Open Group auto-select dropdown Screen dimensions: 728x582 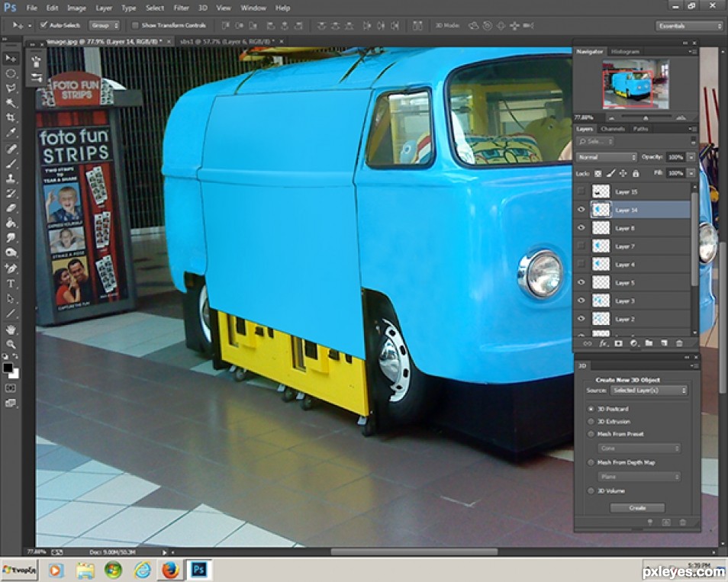pos(105,25)
